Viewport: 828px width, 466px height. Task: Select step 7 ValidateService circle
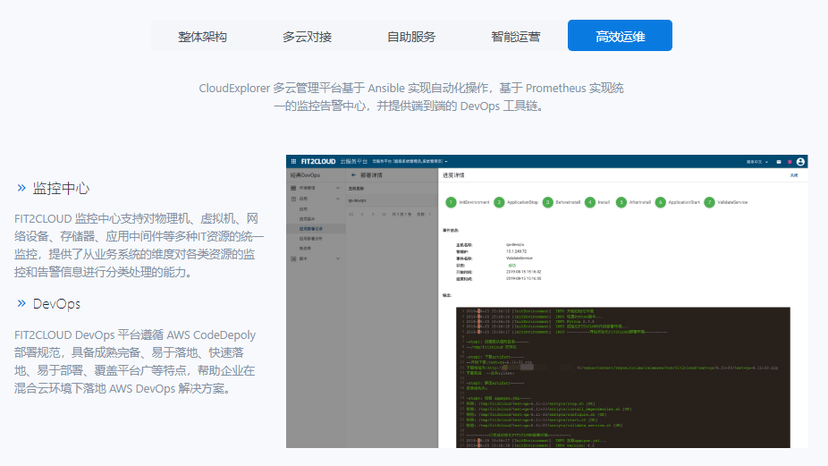point(709,202)
